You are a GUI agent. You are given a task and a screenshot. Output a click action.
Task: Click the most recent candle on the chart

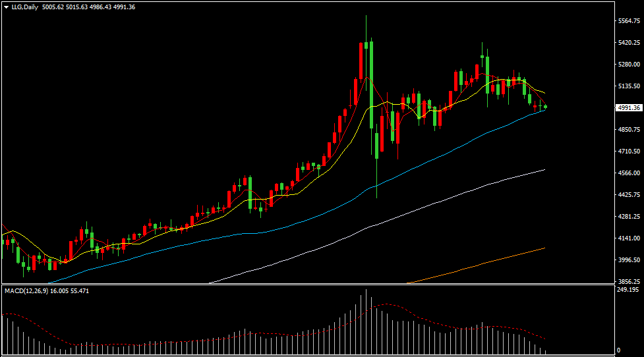coord(545,107)
